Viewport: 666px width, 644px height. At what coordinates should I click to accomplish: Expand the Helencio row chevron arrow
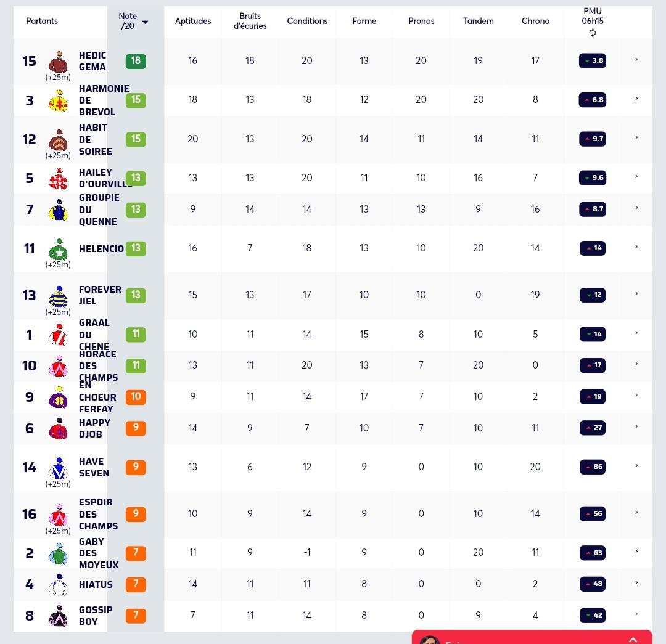(636, 247)
